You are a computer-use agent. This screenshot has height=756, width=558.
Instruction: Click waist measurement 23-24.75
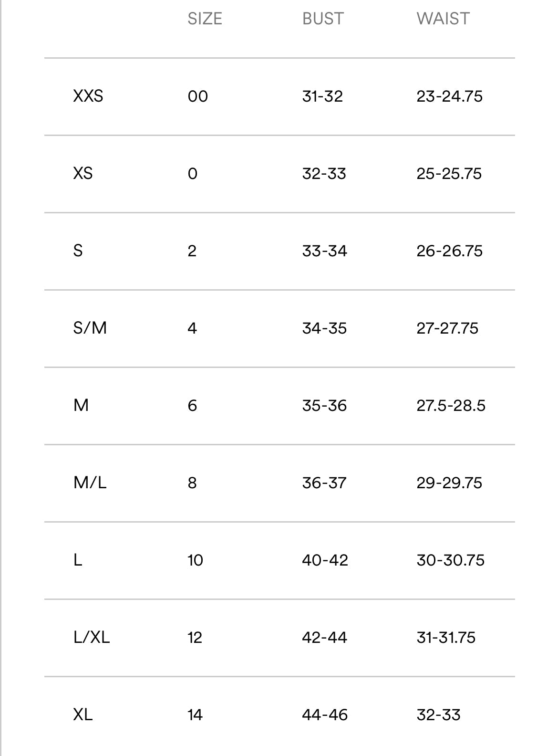click(449, 96)
